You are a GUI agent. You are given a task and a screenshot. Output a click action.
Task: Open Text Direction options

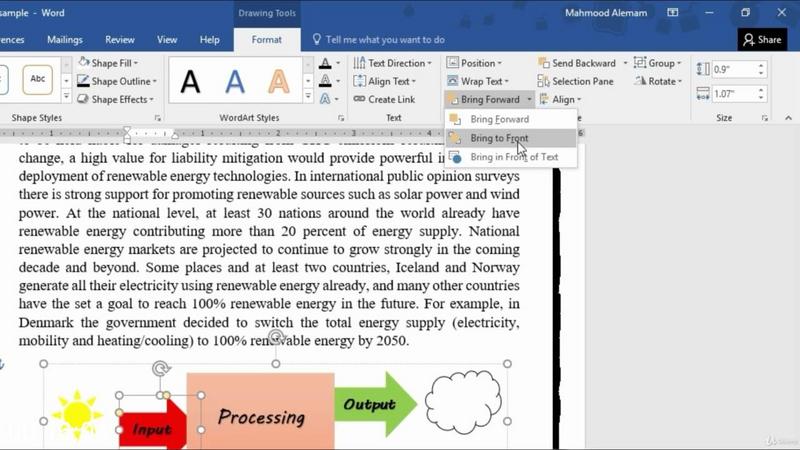coord(392,63)
